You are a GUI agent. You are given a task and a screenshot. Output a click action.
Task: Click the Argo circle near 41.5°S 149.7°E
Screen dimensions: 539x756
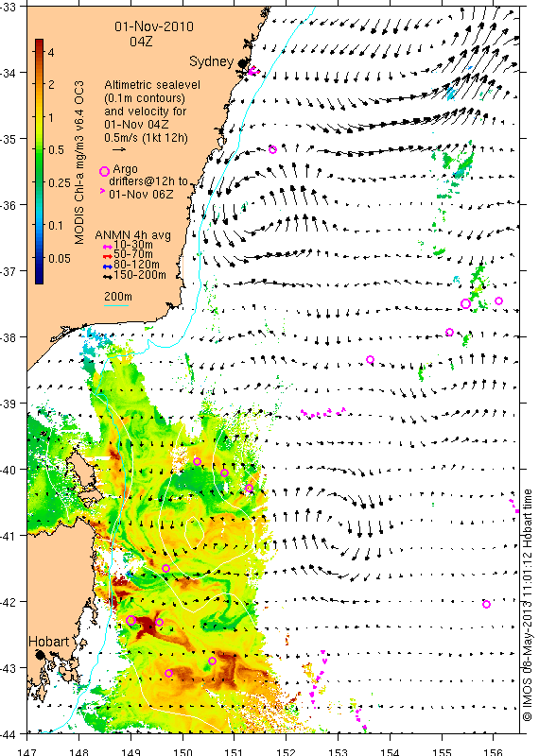(165, 569)
